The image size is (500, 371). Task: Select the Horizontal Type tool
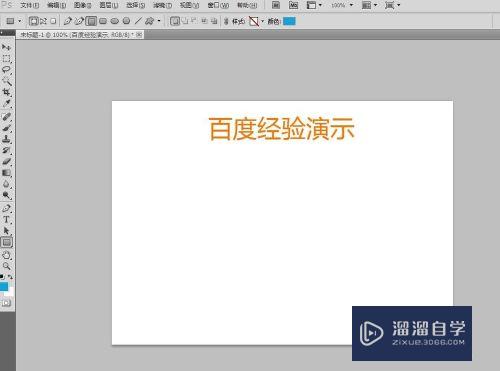pyautogui.click(x=6, y=220)
